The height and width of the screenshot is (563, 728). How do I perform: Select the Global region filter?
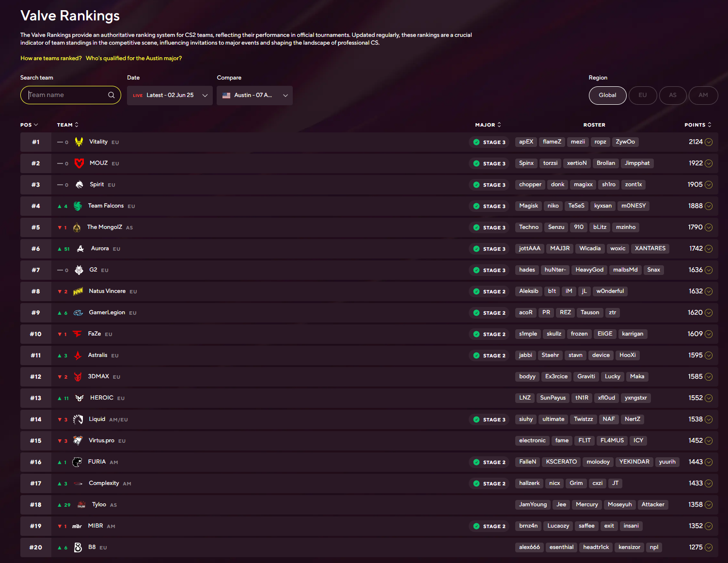(608, 96)
